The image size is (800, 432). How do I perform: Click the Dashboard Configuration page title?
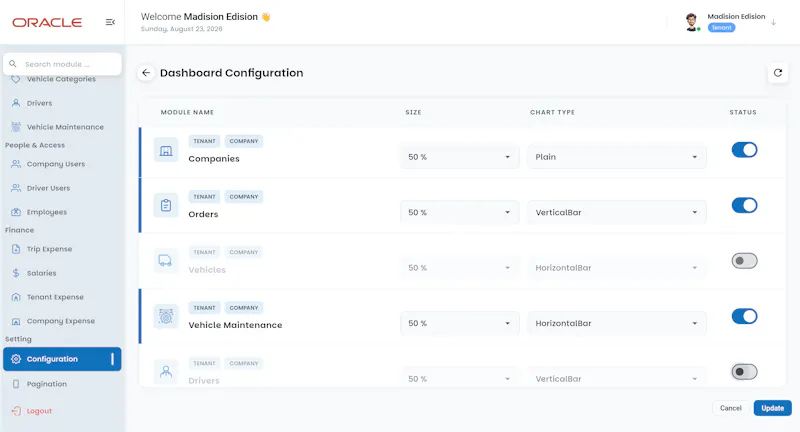tap(232, 73)
